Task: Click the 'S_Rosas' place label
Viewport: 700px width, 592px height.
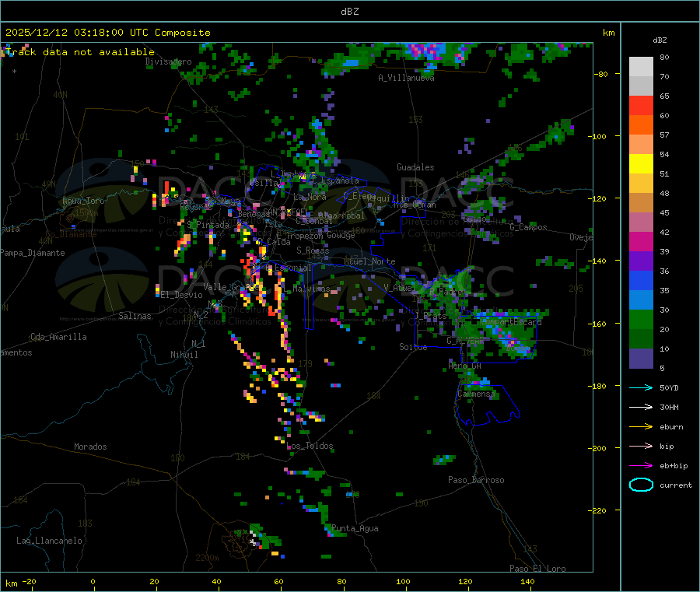Action: coord(313,250)
